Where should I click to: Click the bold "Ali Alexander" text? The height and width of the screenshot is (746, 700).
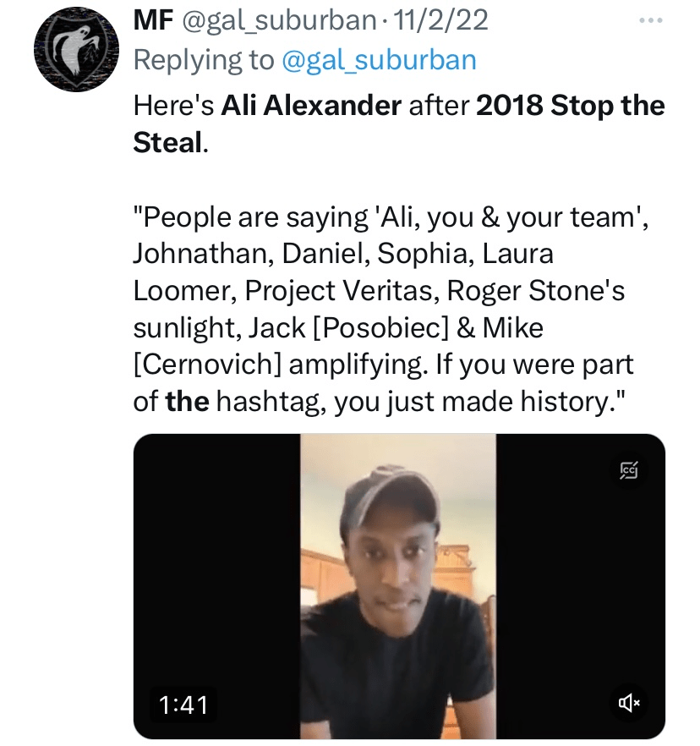tap(311, 107)
